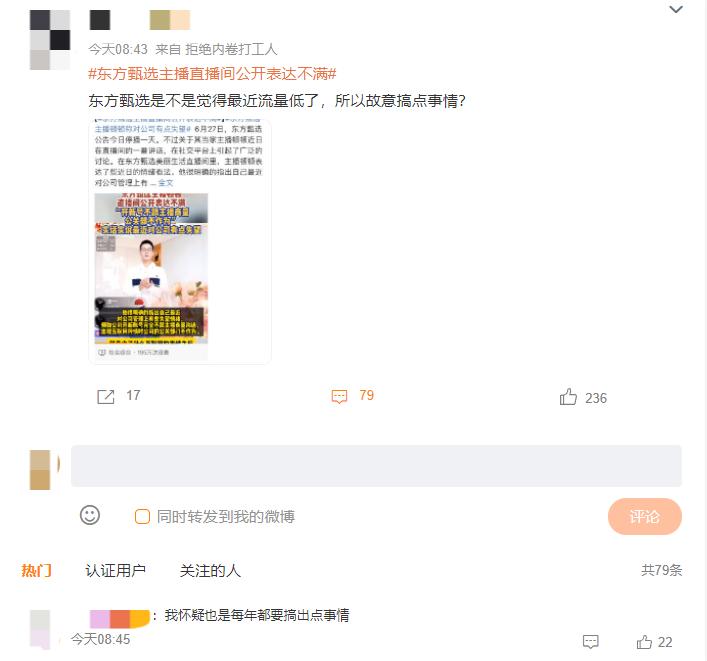Like the post with thumbs-up icon
This screenshot has height=661, width=707.
click(x=568, y=397)
